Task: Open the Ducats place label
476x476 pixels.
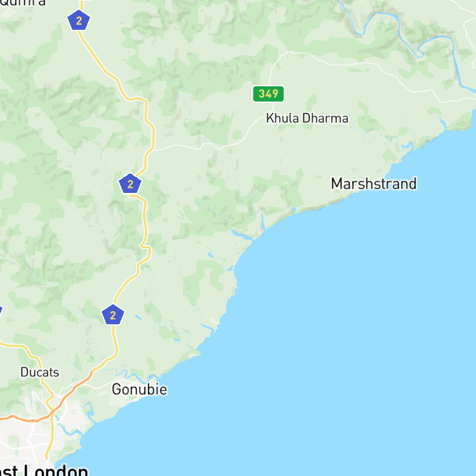Action: click(x=40, y=372)
